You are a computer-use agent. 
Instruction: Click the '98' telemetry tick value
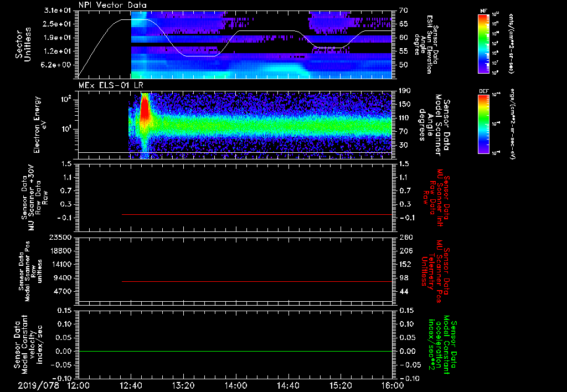[x=404, y=278]
